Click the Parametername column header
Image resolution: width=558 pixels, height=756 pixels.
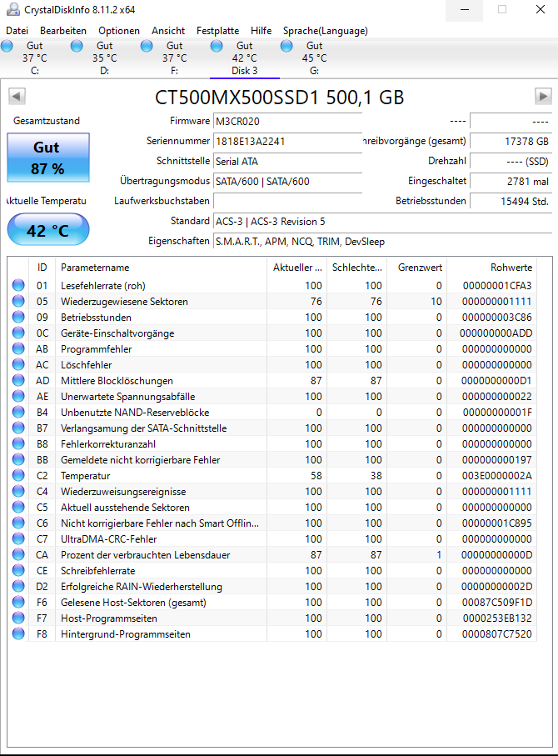click(162, 267)
